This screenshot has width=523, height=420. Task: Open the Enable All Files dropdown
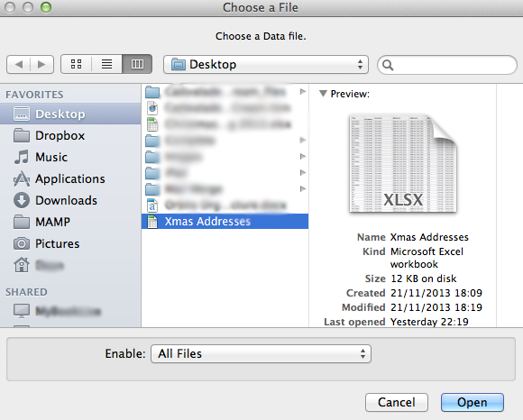click(x=261, y=353)
